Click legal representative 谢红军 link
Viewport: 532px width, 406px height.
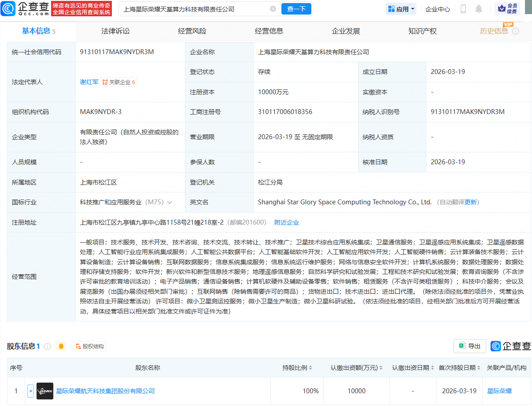click(x=89, y=82)
